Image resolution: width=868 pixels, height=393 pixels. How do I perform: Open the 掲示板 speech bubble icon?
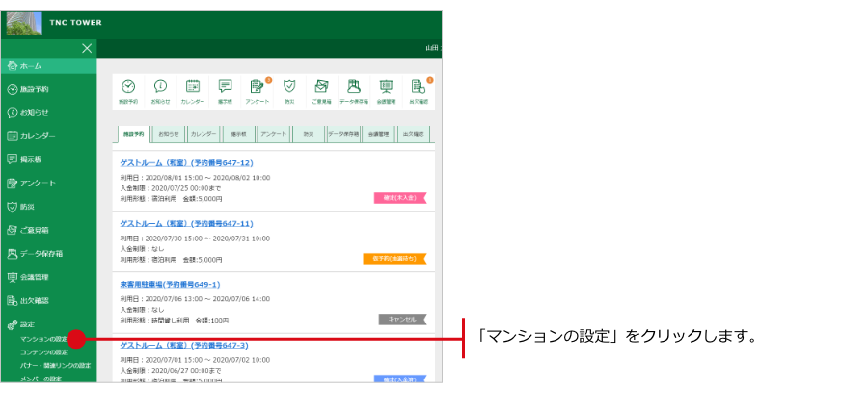pyautogui.click(x=225, y=89)
